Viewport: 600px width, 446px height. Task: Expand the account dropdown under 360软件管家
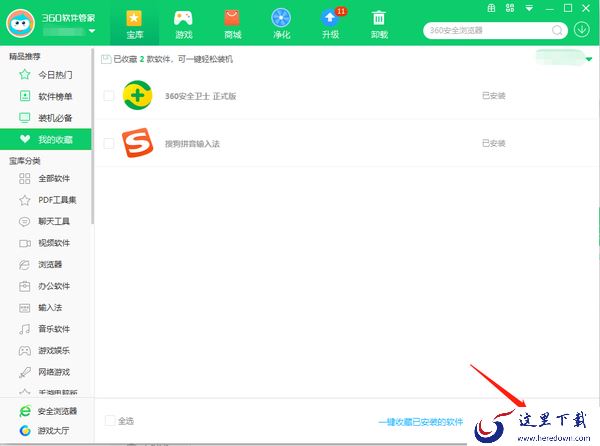tap(92, 31)
